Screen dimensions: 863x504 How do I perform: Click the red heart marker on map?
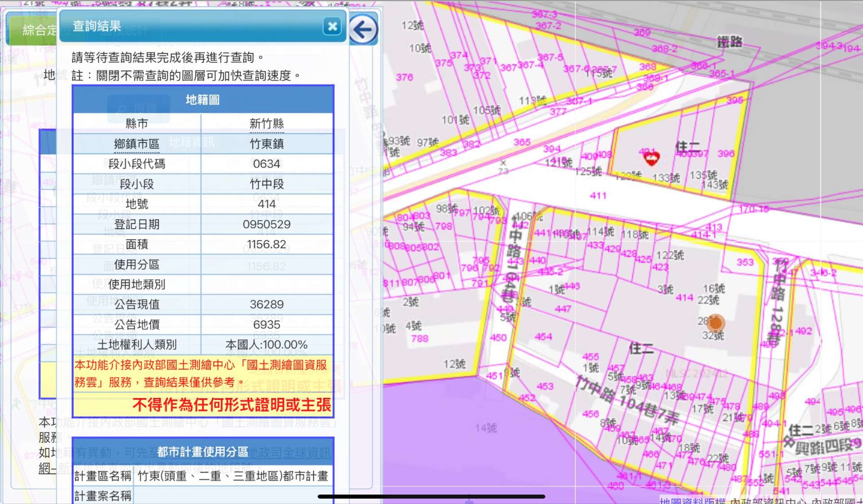651,158
